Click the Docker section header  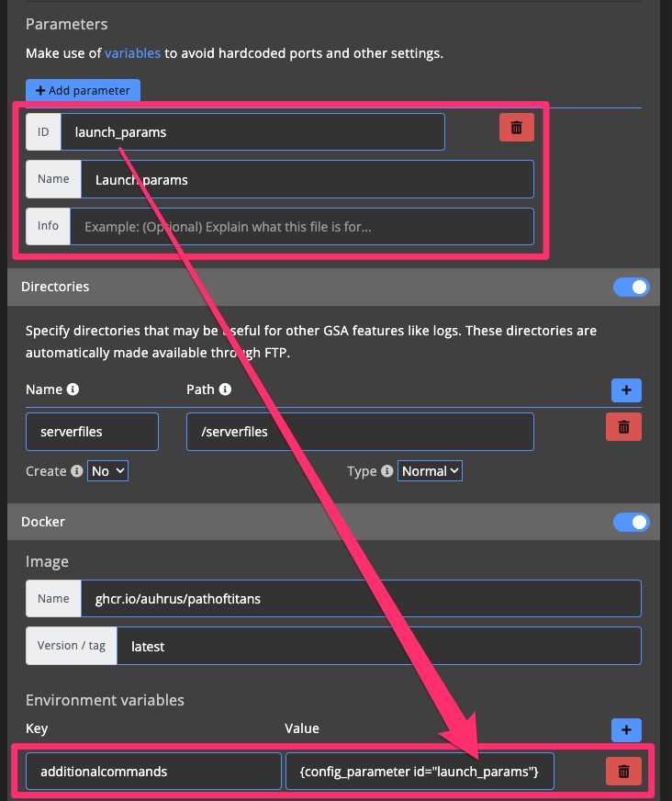coord(333,522)
